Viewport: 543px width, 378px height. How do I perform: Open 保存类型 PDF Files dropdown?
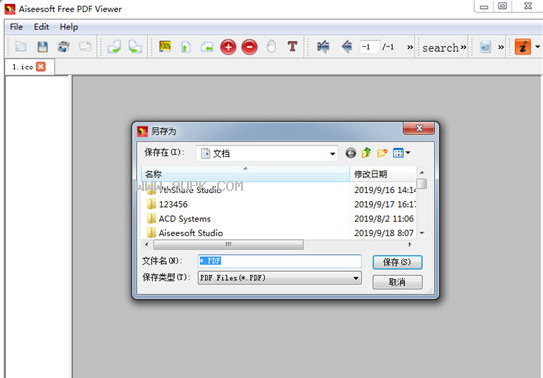click(x=279, y=278)
